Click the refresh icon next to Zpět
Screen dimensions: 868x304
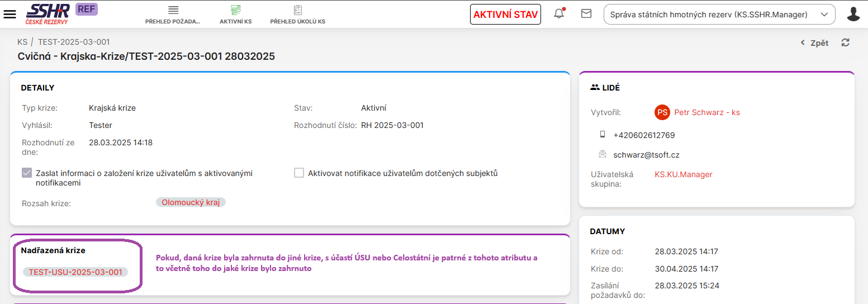845,42
